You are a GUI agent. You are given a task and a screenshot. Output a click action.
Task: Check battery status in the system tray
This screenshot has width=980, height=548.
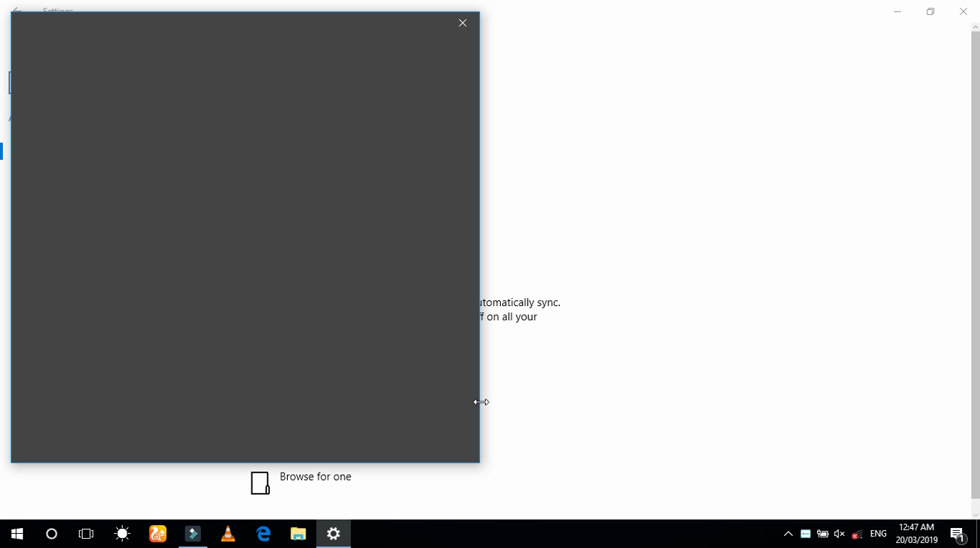point(823,533)
